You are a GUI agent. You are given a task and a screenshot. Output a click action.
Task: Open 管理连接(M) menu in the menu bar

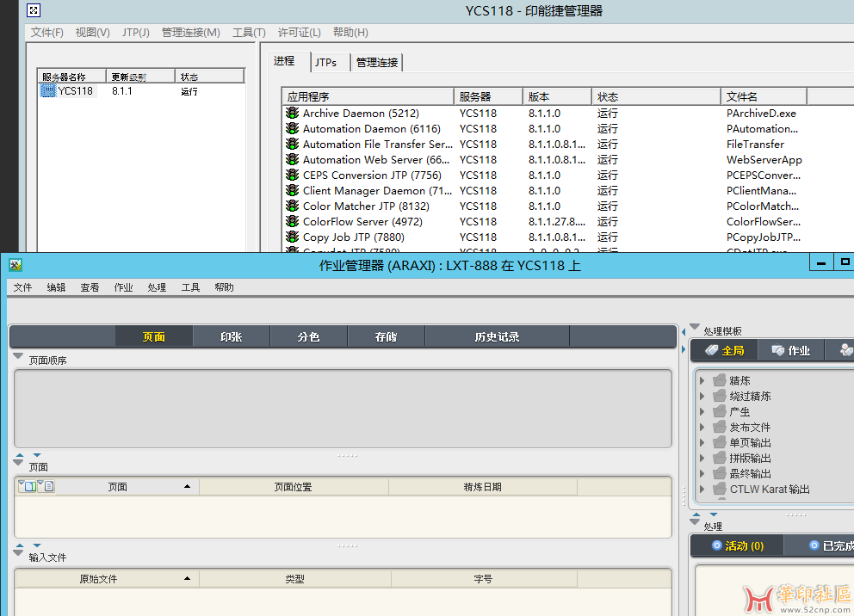[190, 33]
